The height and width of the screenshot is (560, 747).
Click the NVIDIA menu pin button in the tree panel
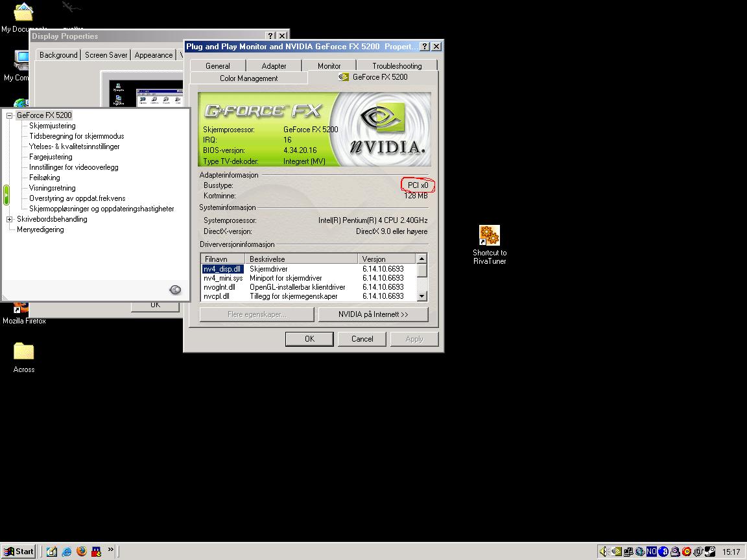click(175, 290)
